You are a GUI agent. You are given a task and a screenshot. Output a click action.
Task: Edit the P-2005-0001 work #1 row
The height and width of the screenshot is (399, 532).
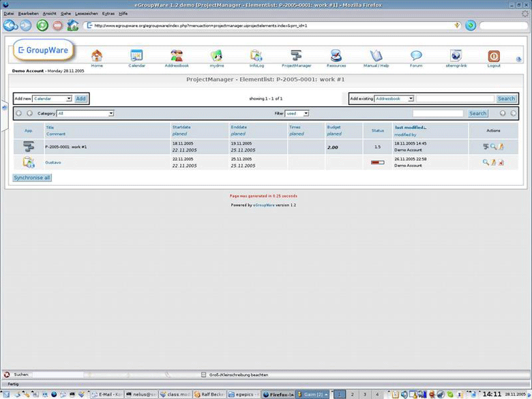click(x=501, y=147)
